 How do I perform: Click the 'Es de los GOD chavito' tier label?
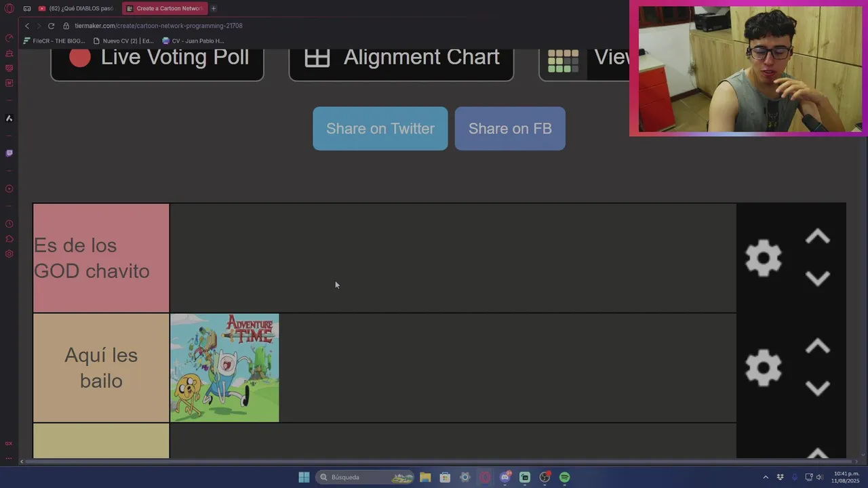point(101,258)
